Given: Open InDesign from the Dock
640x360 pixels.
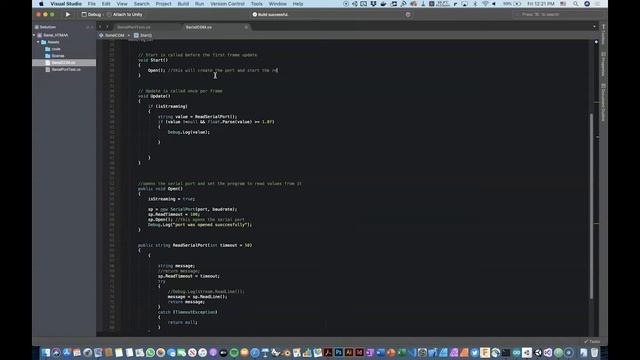Looking at the screenshot, I should click(x=359, y=352).
